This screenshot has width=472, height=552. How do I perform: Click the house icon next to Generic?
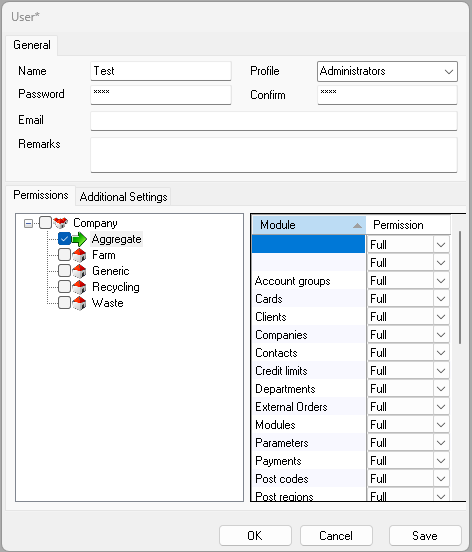(x=80, y=271)
